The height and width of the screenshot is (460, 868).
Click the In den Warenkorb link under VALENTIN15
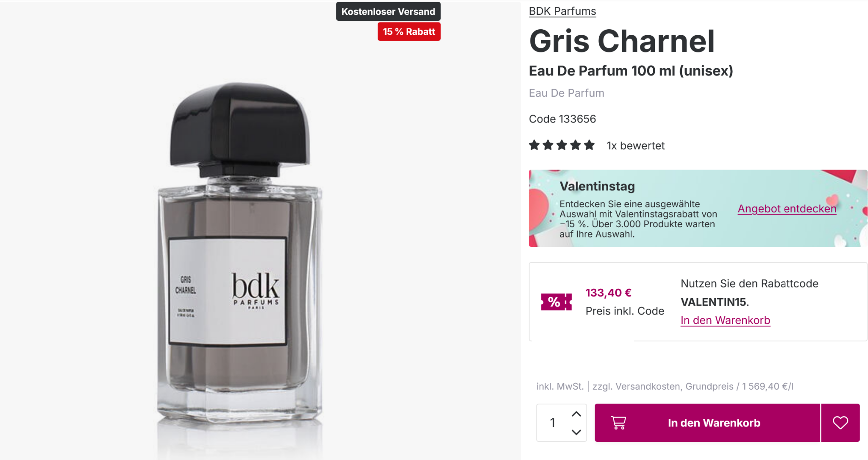[x=725, y=320]
